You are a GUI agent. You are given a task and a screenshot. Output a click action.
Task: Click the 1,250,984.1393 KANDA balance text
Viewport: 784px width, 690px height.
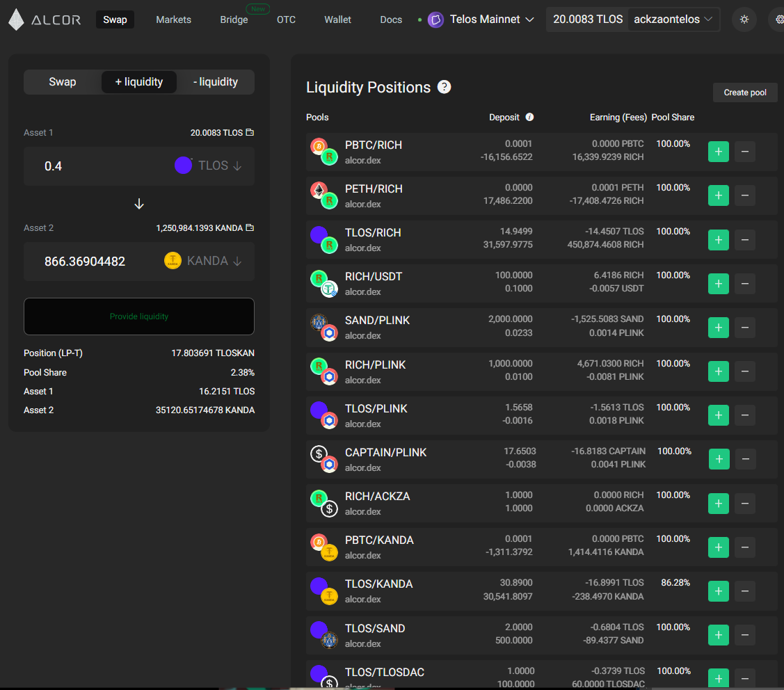point(199,228)
